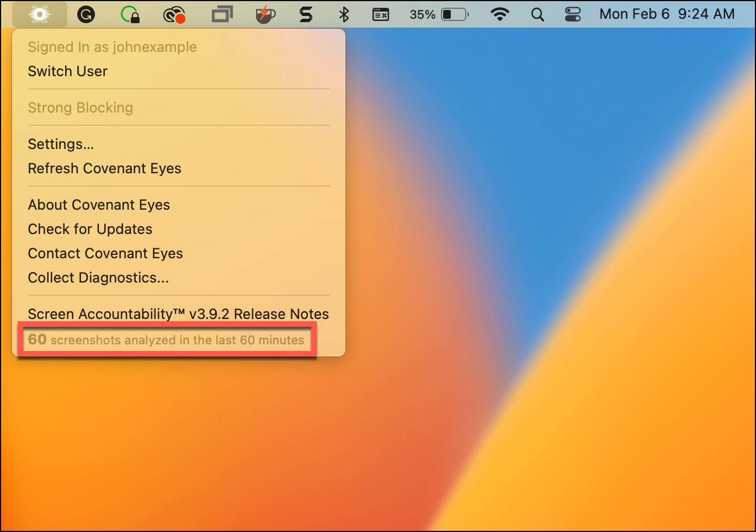The width and height of the screenshot is (756, 532).
Task: Open Spotlight search magnifier
Action: click(537, 14)
